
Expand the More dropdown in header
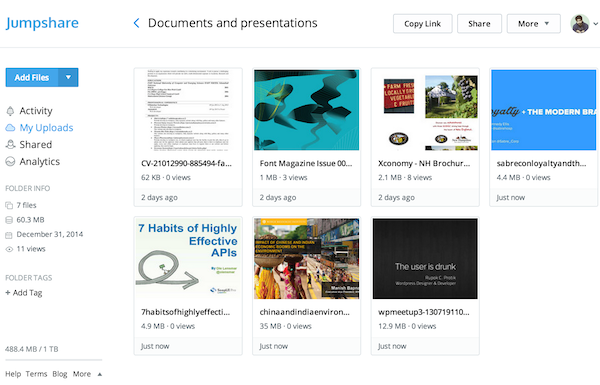click(x=534, y=24)
